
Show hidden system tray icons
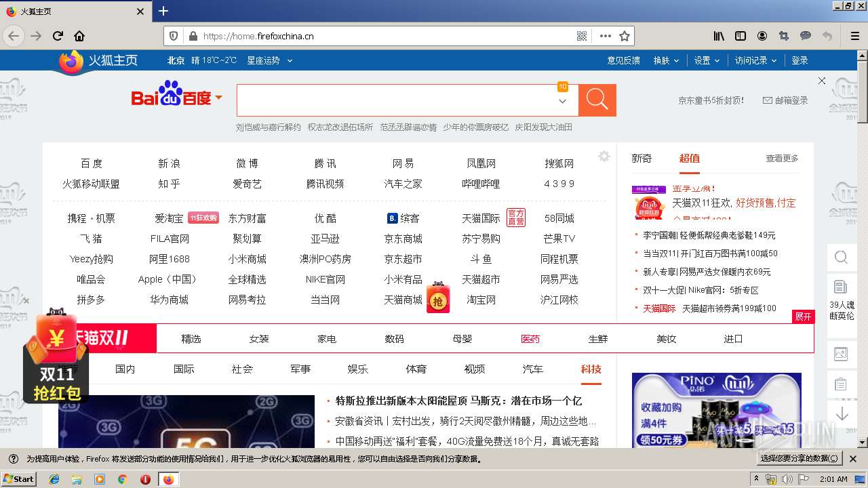pos(757,479)
